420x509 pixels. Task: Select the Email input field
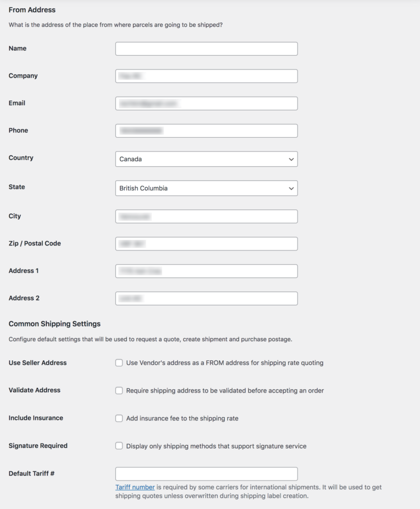206,103
